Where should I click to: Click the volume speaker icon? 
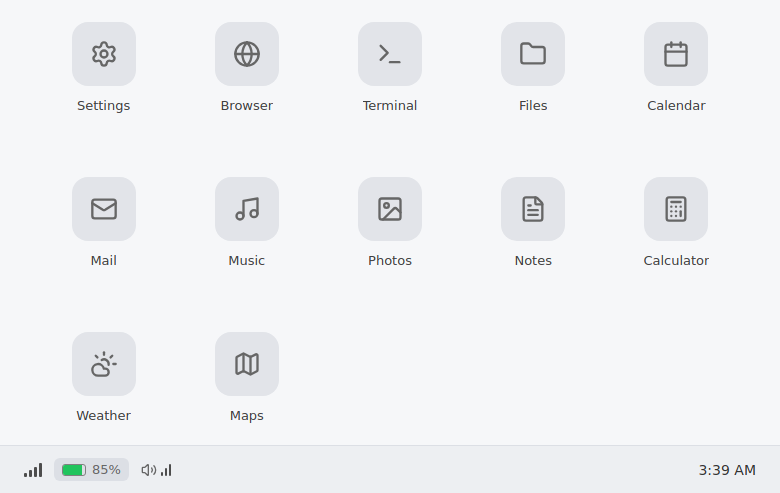tap(148, 470)
